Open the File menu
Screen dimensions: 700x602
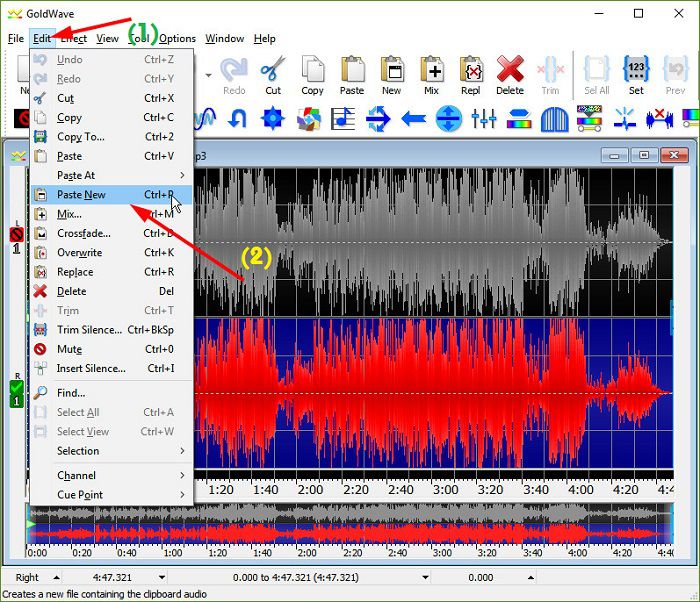point(16,39)
